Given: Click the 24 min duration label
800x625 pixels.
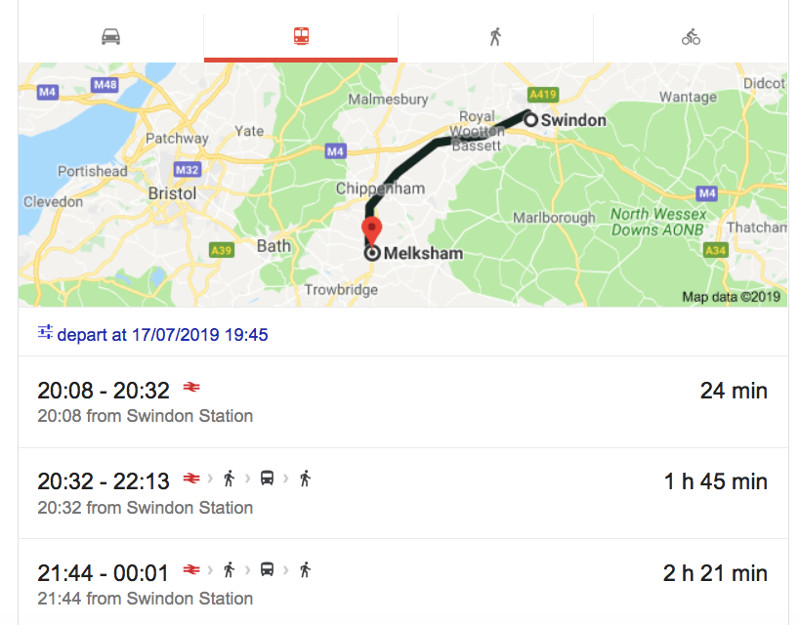Looking at the screenshot, I should pyautogui.click(x=733, y=390).
